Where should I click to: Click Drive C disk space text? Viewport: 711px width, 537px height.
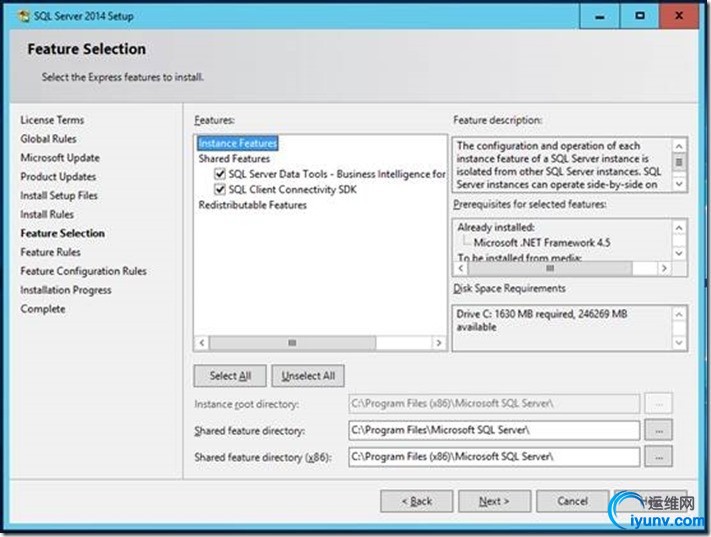click(542, 320)
